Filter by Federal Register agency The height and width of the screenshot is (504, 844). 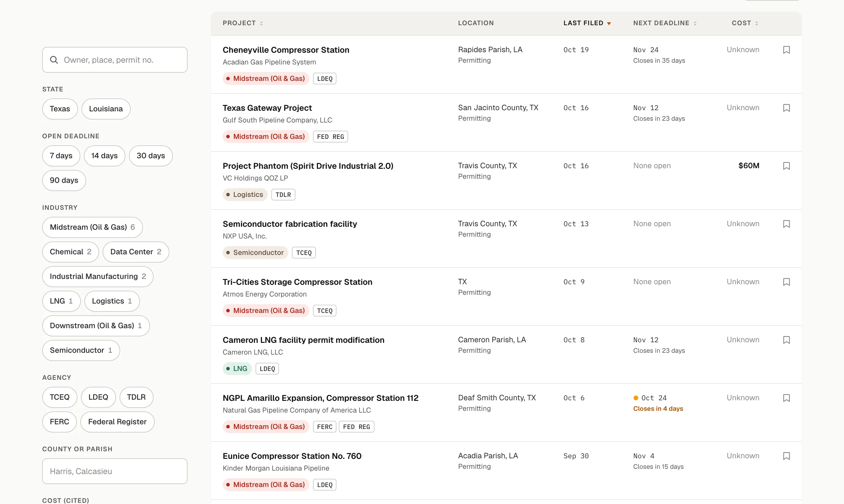[x=118, y=422]
